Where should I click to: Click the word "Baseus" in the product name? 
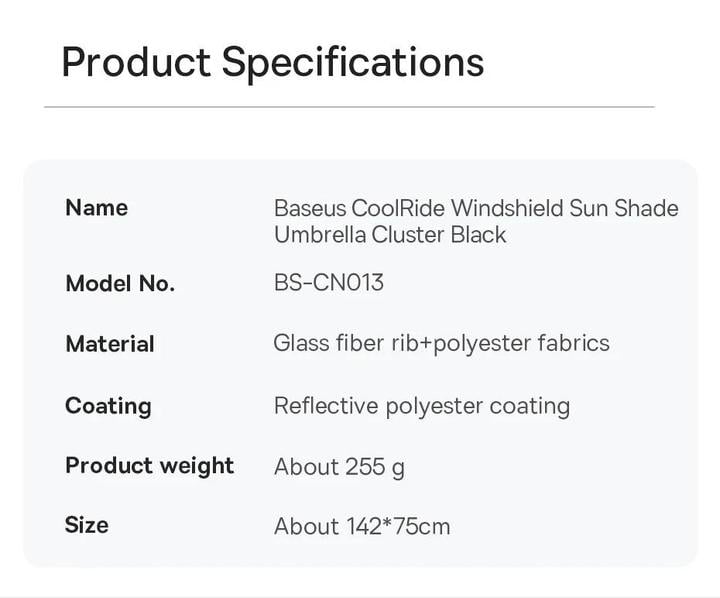[x=309, y=209]
